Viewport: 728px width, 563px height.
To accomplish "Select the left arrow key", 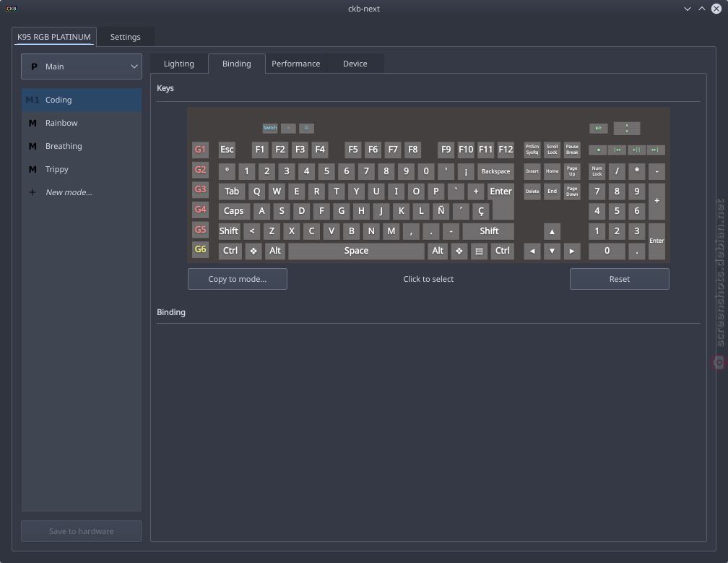I will 532,251.
